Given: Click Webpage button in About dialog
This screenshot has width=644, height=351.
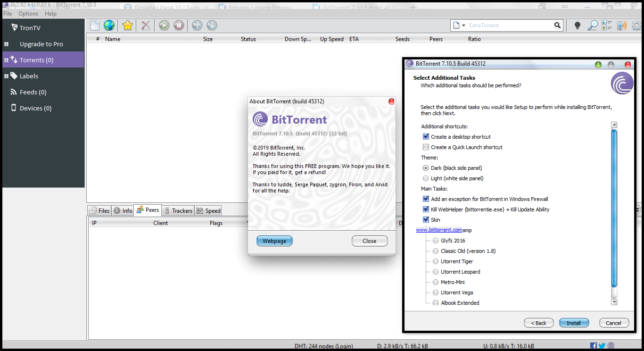Looking at the screenshot, I should point(274,241).
